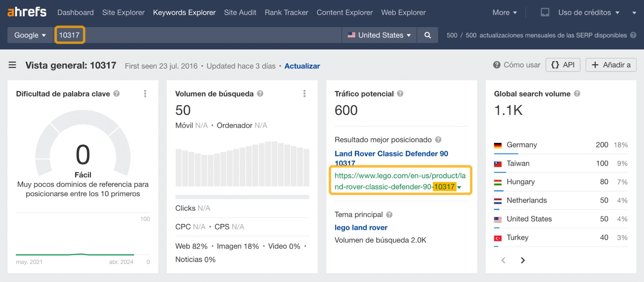The height and width of the screenshot is (282, 644).
Task: Click the Taiwan flag icon
Action: 498,164
